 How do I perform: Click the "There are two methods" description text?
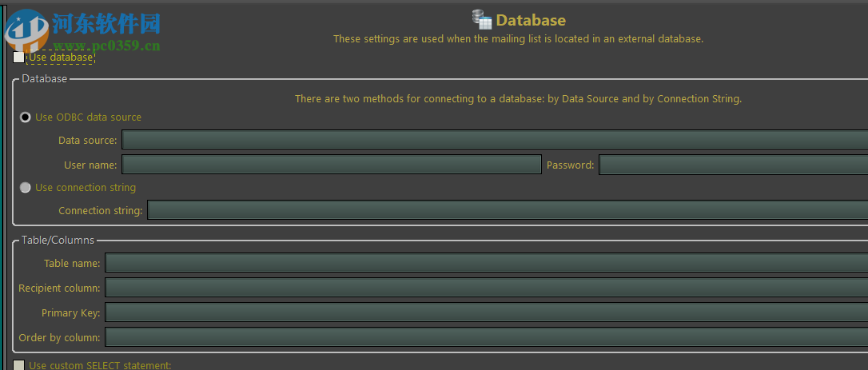518,99
